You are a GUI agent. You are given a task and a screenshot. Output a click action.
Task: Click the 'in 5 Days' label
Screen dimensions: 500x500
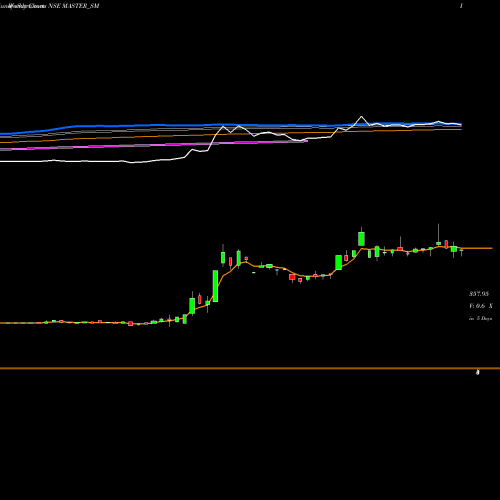coord(480,318)
